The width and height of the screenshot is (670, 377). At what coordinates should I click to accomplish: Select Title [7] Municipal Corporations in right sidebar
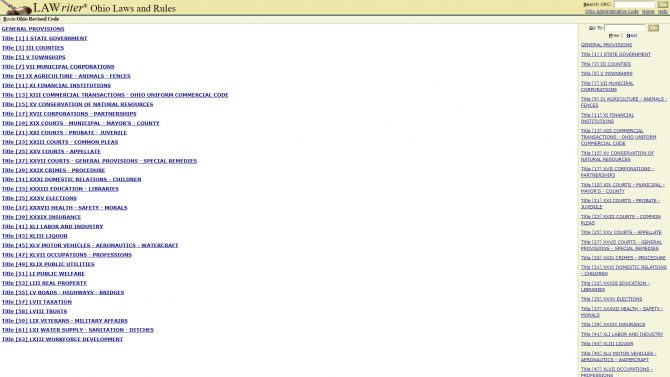(x=607, y=86)
